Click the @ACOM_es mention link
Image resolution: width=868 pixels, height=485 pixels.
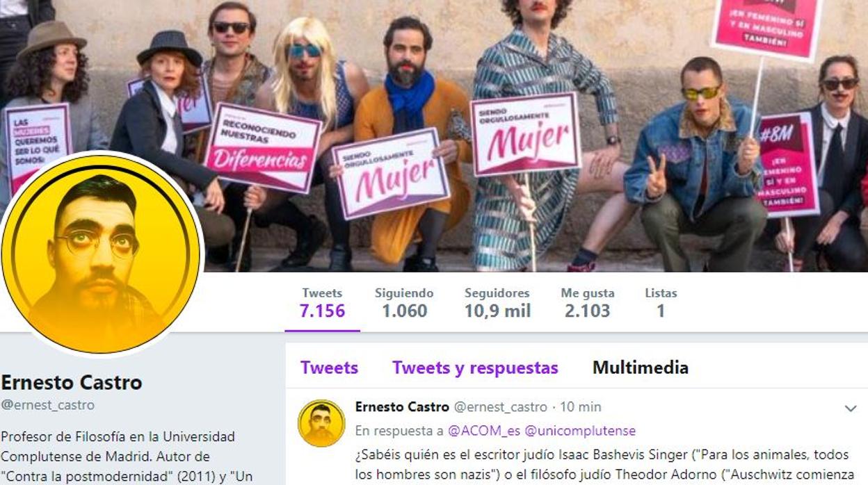[x=484, y=431]
